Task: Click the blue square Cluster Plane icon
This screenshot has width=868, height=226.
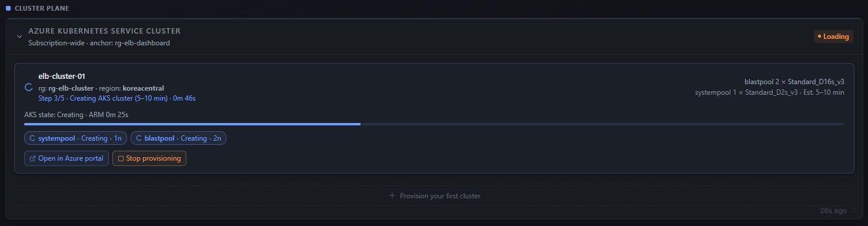Action: pyautogui.click(x=8, y=8)
